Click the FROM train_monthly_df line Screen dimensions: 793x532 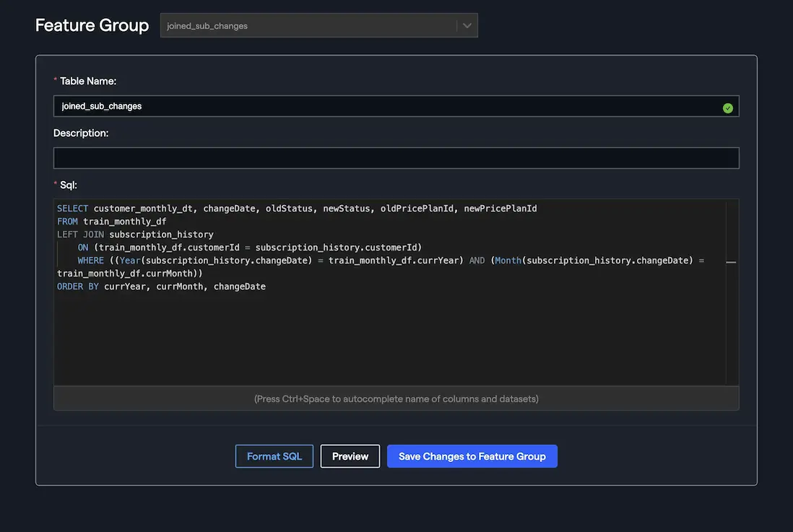(x=112, y=222)
